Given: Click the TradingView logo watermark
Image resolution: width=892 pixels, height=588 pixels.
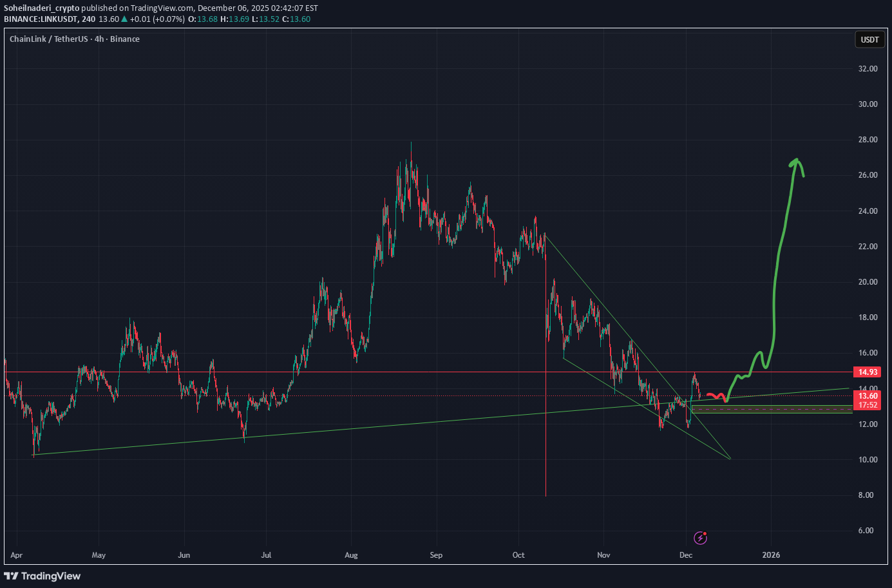Looking at the screenshot, I should pyautogui.click(x=43, y=576).
